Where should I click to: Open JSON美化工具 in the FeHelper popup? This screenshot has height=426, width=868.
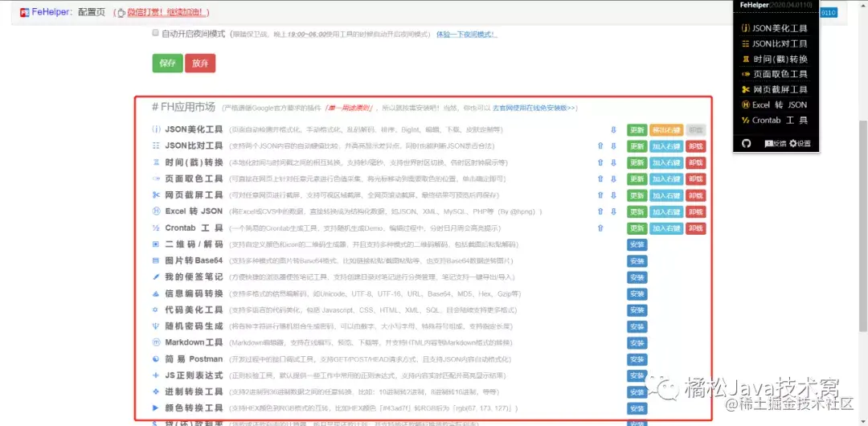click(775, 28)
